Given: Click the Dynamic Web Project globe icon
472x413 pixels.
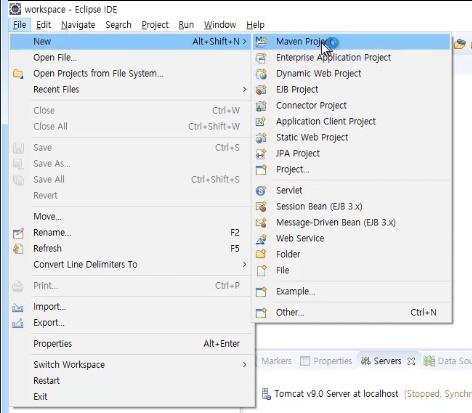Looking at the screenshot, I should [261, 74].
